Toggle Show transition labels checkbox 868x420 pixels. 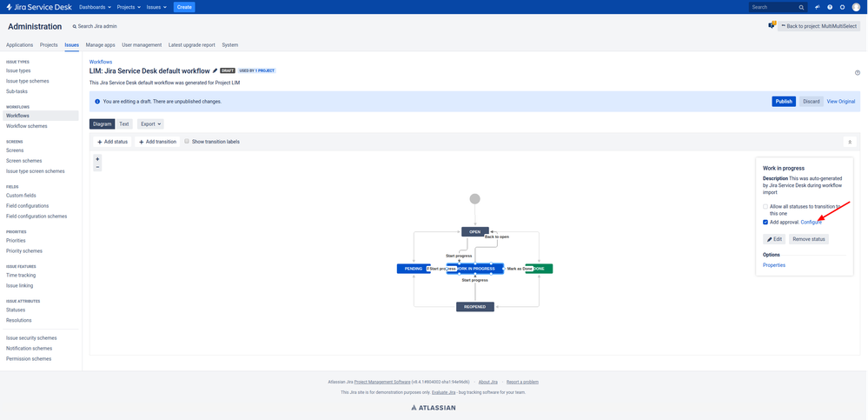[x=187, y=141]
